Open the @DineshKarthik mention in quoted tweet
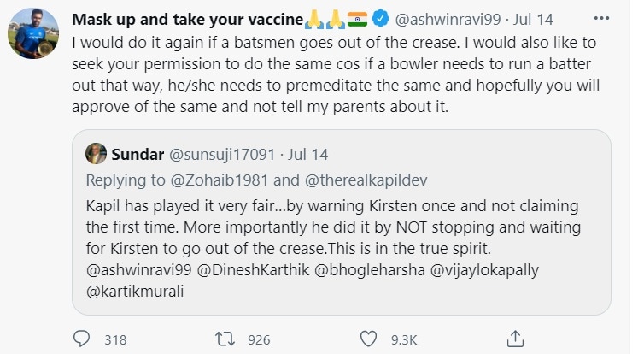Viewport: 644px width, 354px height. tap(253, 270)
